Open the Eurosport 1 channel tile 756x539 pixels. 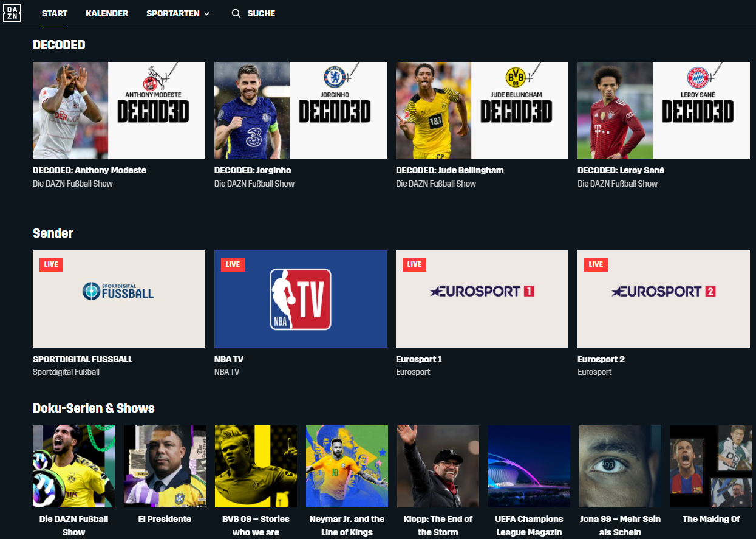pos(482,298)
